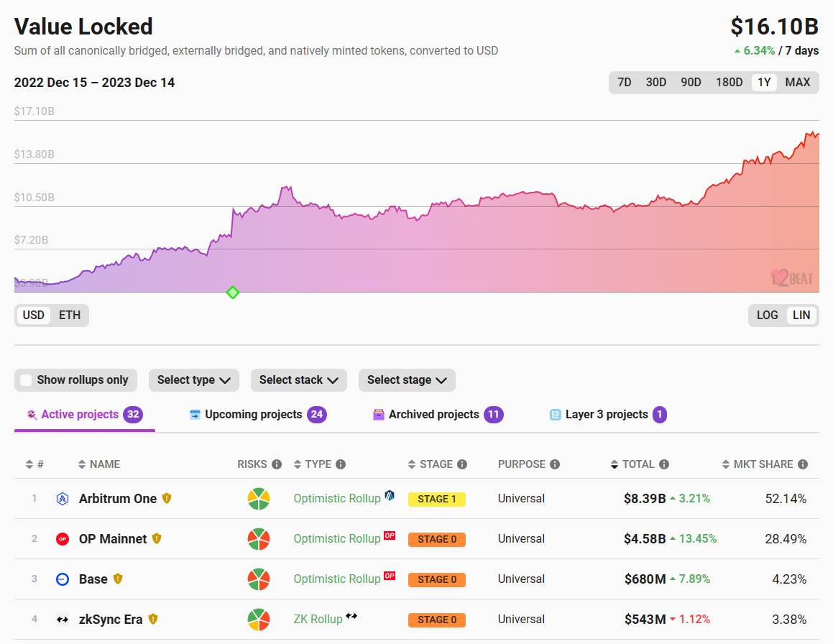Enable the Show rollups only checkbox
Viewport: 833px width, 644px height.
point(25,380)
